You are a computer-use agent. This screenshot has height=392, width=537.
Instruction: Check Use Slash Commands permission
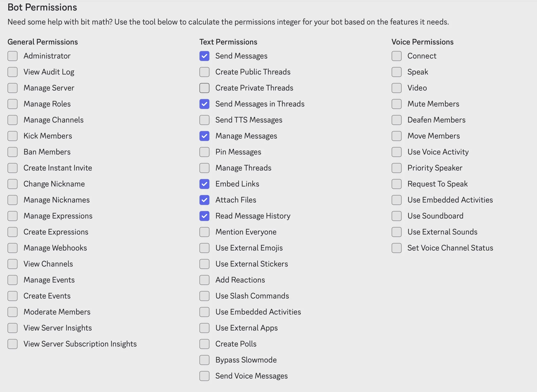click(204, 296)
